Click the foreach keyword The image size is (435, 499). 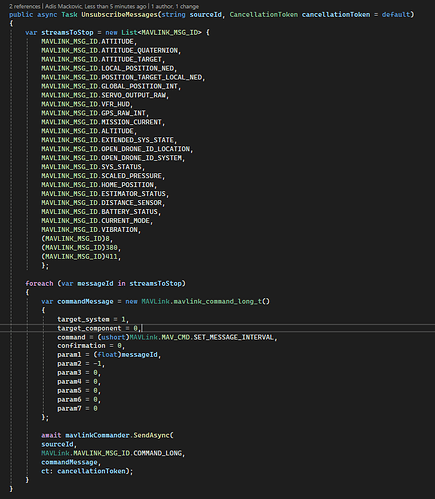tap(39, 284)
